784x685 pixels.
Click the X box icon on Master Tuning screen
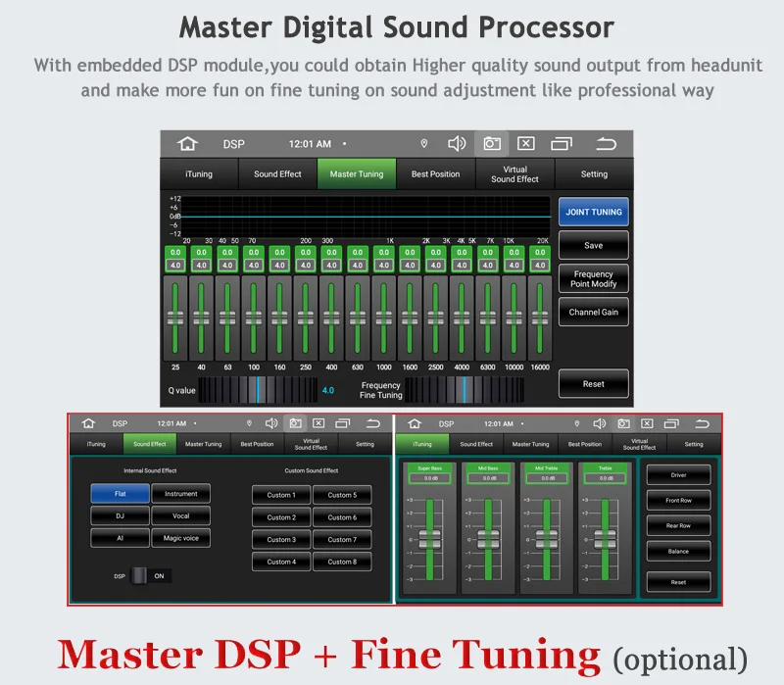525,144
